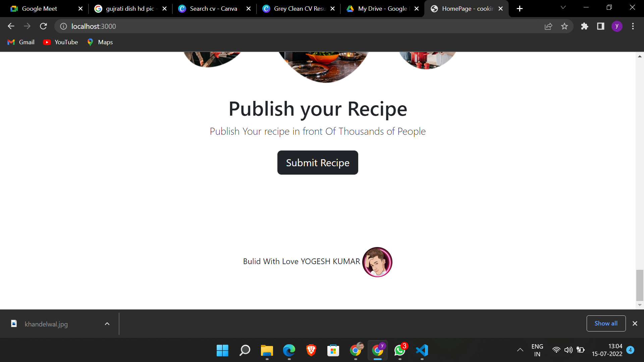Viewport: 644px width, 362px height.
Task: Open the tab search chevron
Action: point(563,7)
